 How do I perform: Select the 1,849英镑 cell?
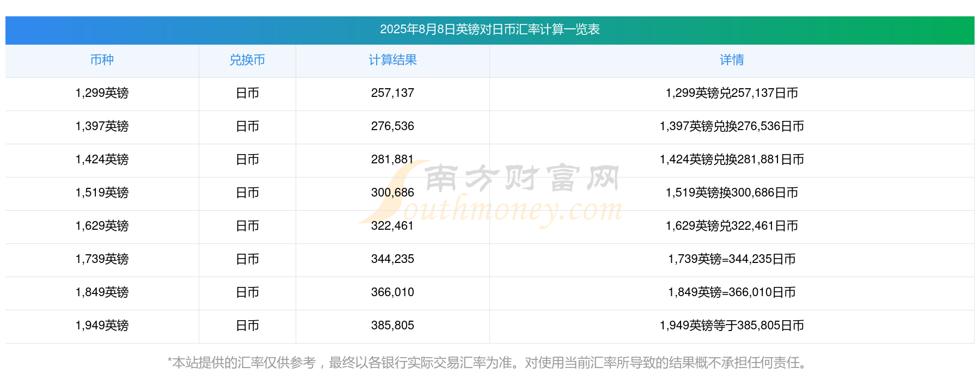pos(102,292)
